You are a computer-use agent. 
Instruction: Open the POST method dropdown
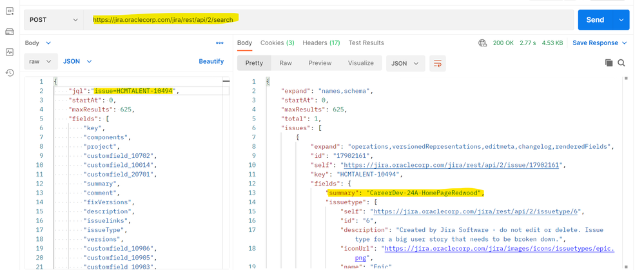click(54, 20)
